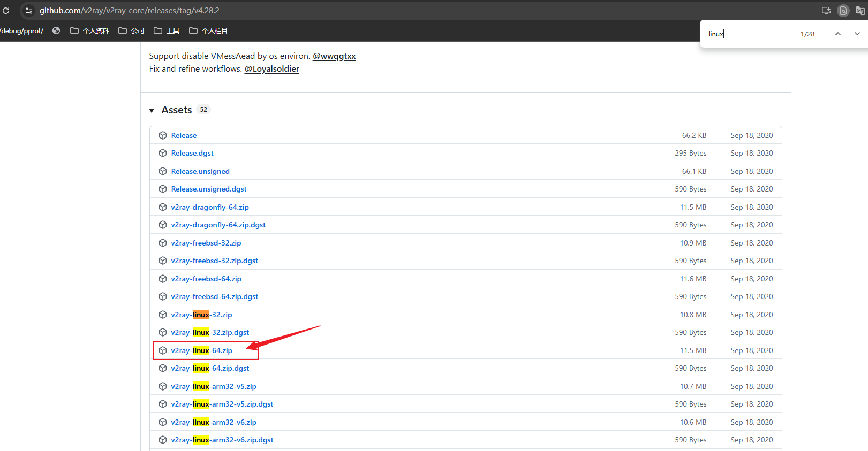Open the install app icon in the address bar
This screenshot has height=451, width=868.
point(826,10)
